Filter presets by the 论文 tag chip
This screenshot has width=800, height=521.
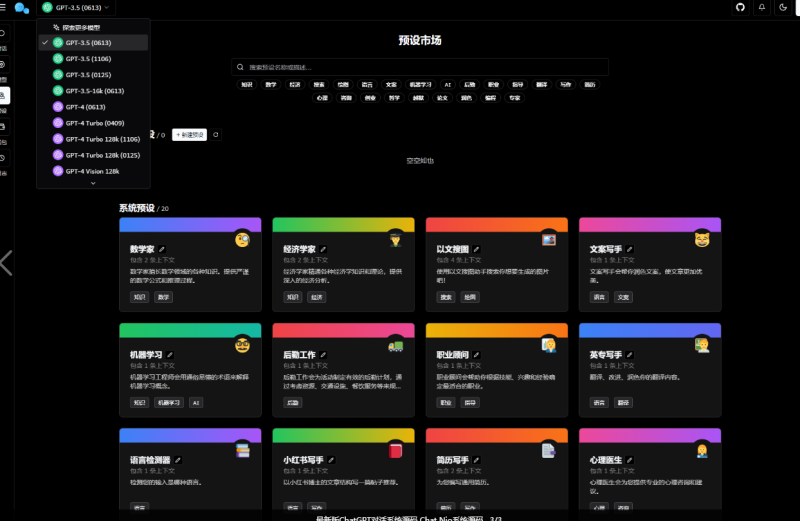coord(442,98)
